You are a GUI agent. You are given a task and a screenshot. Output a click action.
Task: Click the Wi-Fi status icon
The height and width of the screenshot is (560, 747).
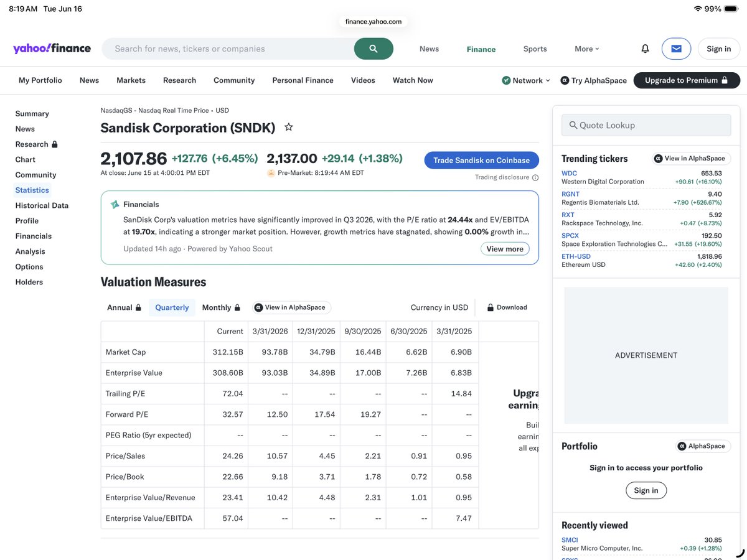(697, 9)
